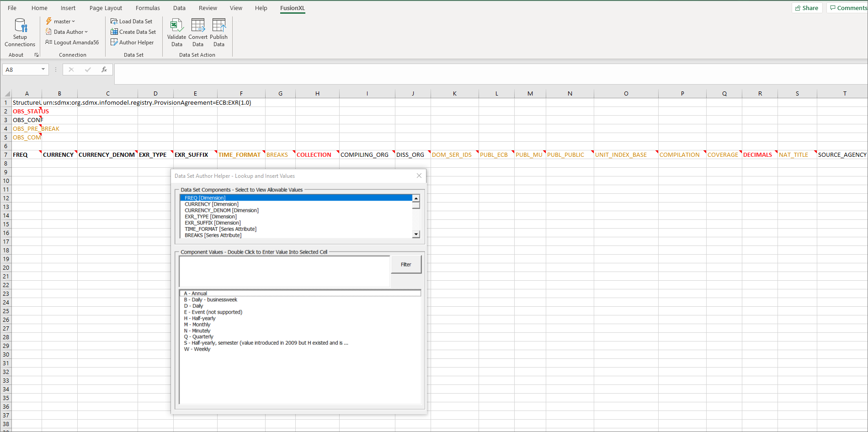Open Setup Connections
Screen dimensions: 868x432
pyautogui.click(x=20, y=32)
